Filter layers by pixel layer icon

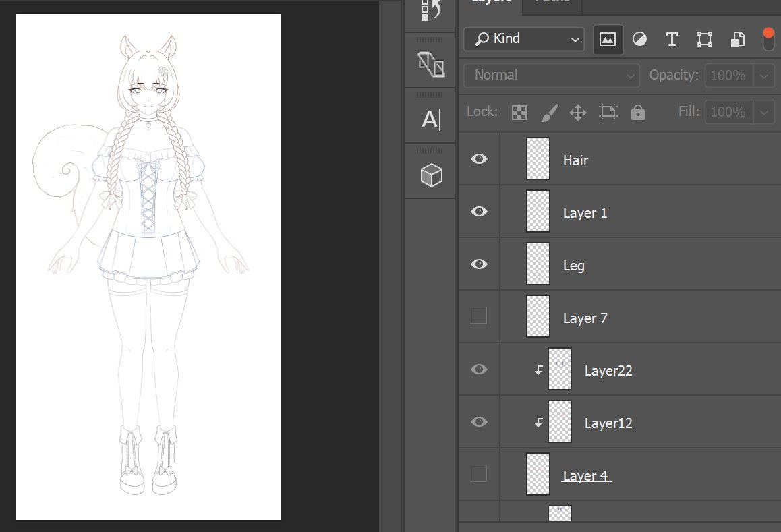pyautogui.click(x=608, y=39)
